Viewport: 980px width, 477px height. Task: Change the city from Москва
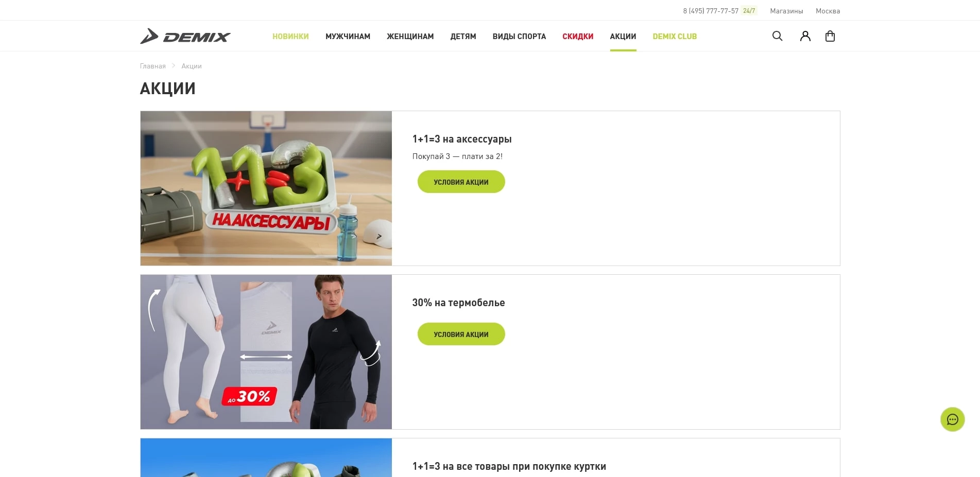[828, 11]
